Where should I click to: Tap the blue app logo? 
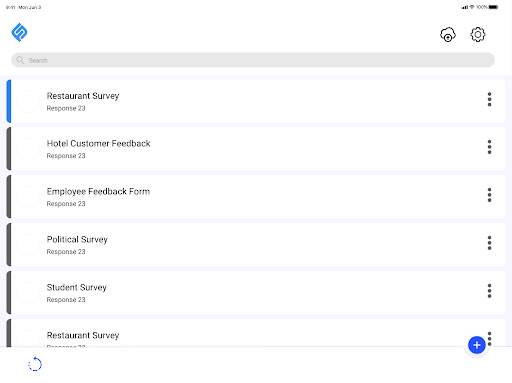click(x=19, y=32)
